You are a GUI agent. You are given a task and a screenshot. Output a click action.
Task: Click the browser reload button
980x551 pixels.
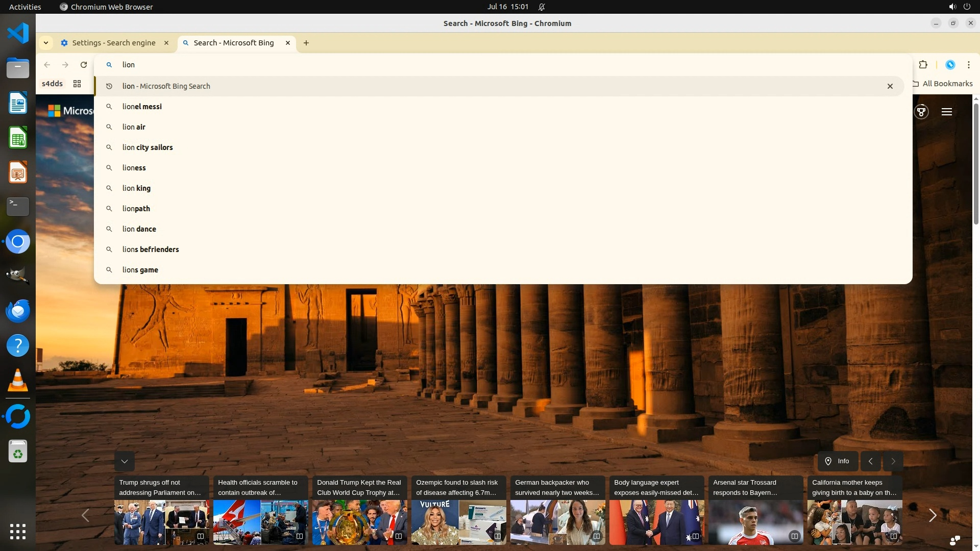[84, 65]
